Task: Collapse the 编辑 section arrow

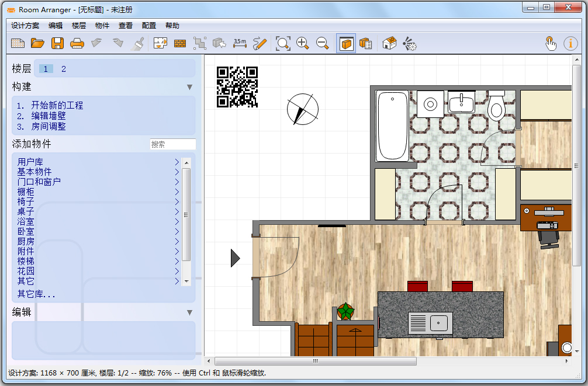Action: pos(190,312)
